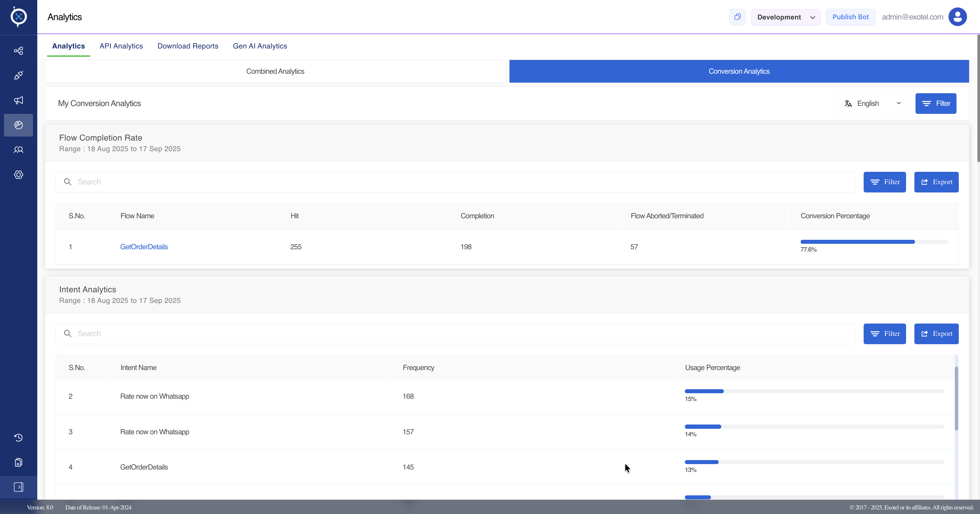Open the English language dropdown
The height and width of the screenshot is (514, 980).
(x=872, y=104)
